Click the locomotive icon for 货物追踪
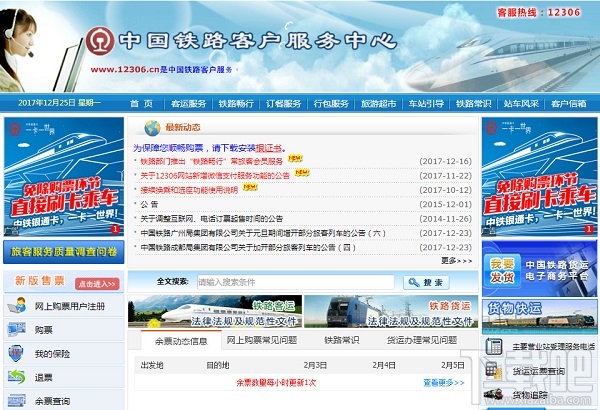The height and width of the screenshot is (410, 600). point(493,394)
